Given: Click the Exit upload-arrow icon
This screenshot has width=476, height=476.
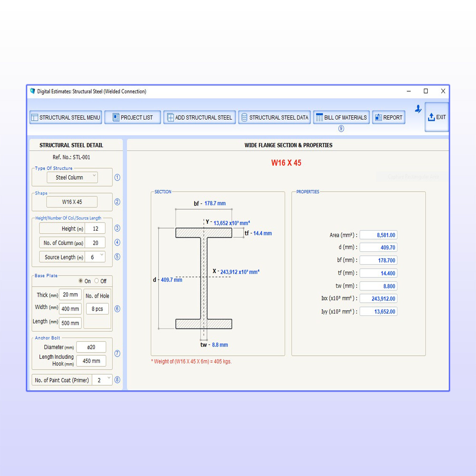Looking at the screenshot, I should [x=431, y=118].
